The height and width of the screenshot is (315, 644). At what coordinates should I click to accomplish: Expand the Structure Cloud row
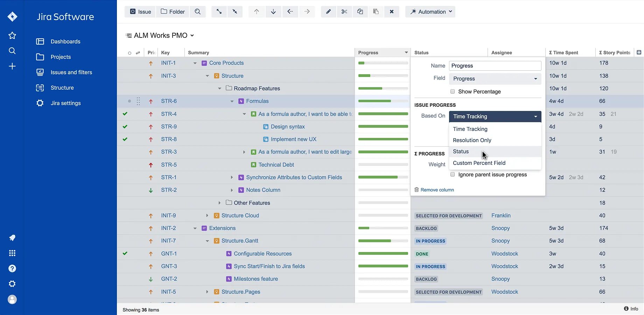point(207,216)
